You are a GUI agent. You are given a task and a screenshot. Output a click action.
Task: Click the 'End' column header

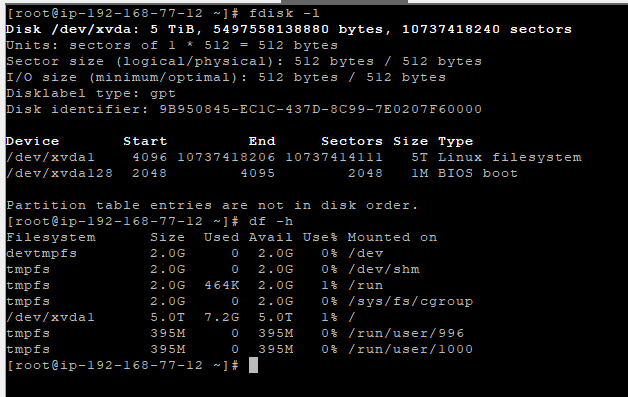tap(262, 141)
